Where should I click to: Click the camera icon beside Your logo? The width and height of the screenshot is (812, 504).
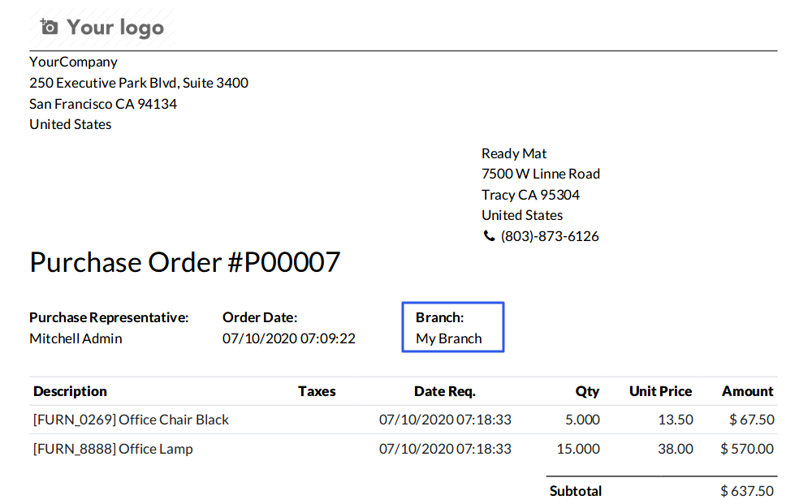pyautogui.click(x=49, y=27)
